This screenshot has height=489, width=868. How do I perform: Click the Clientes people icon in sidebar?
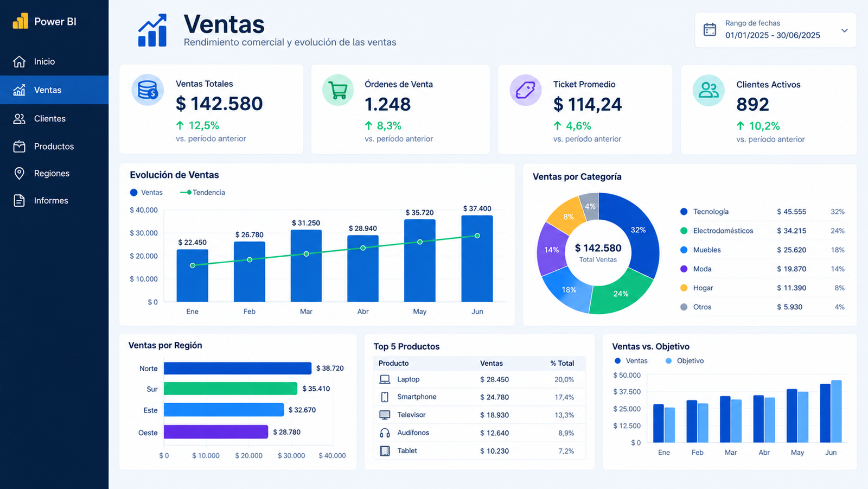click(x=19, y=118)
